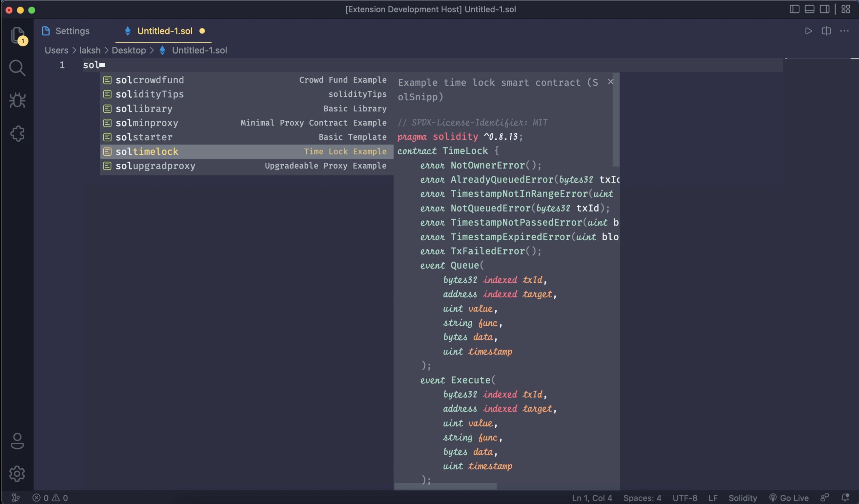Choose solupgradproxy snippet suggestion
This screenshot has width=859, height=504.
pyautogui.click(x=247, y=166)
